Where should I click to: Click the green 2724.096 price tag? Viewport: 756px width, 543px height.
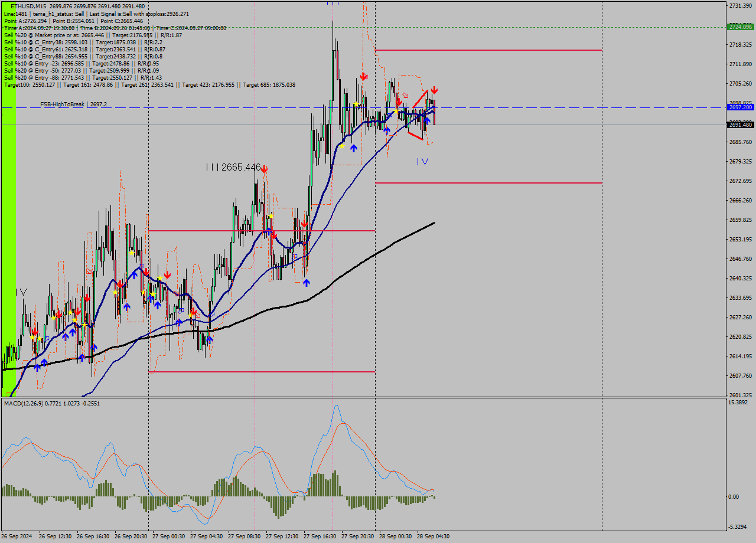coord(741,27)
